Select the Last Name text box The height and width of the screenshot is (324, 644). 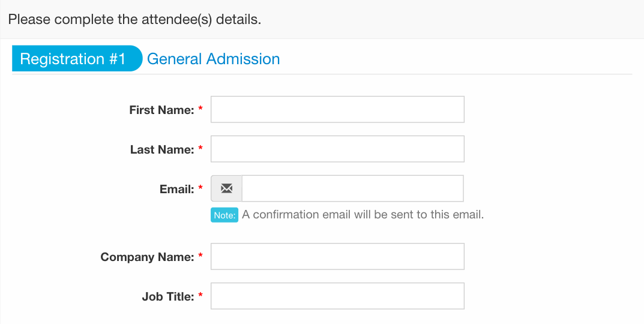pyautogui.click(x=338, y=149)
